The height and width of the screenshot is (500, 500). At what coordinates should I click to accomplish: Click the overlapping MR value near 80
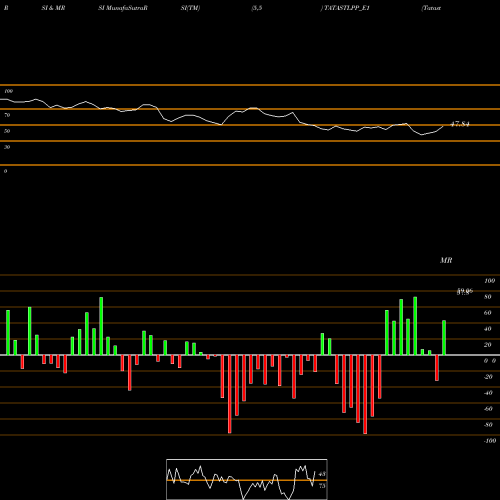click(465, 292)
